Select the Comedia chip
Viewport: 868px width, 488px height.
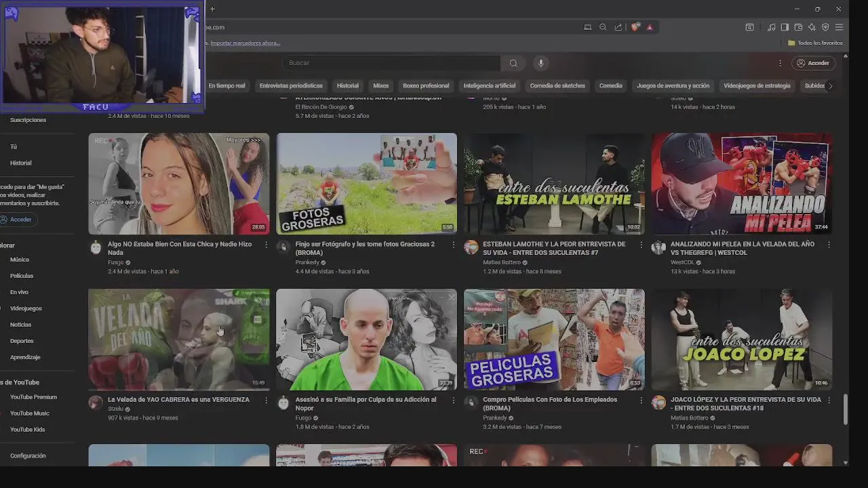[x=610, y=86]
